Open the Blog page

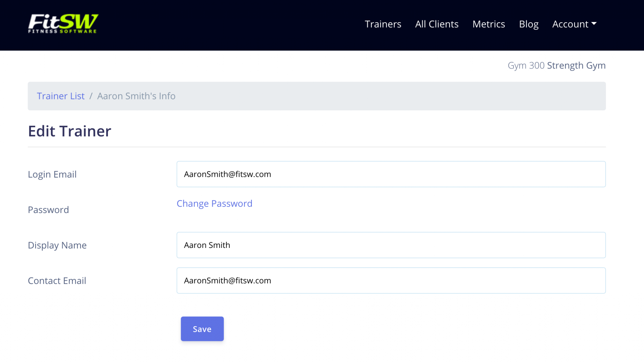(529, 24)
